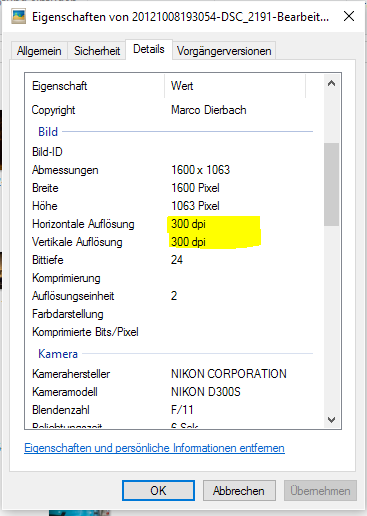Screen dimensions: 367x516
Task: Select the value 'NIKON CORPORATION'
Action: 229,374
